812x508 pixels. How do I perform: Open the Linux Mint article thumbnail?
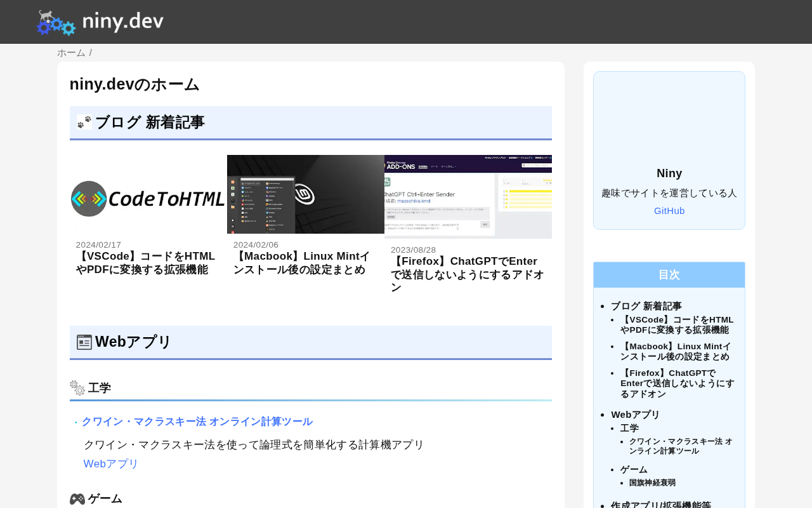point(306,194)
